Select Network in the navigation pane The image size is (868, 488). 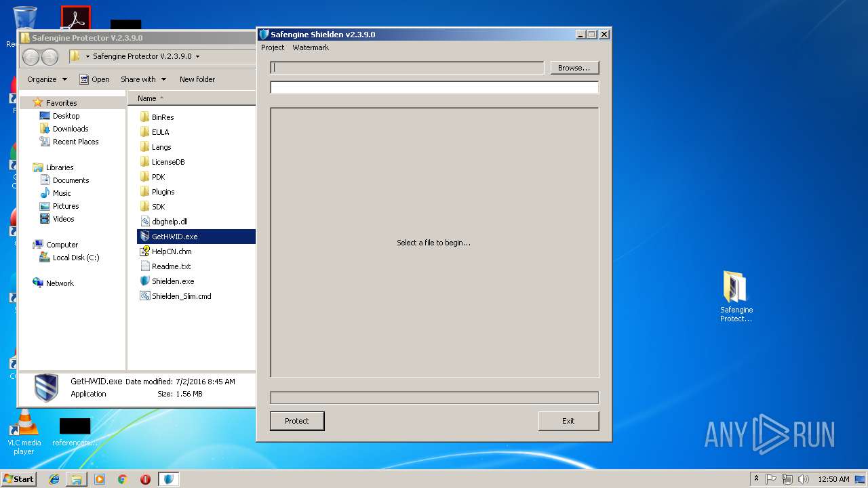(x=60, y=283)
